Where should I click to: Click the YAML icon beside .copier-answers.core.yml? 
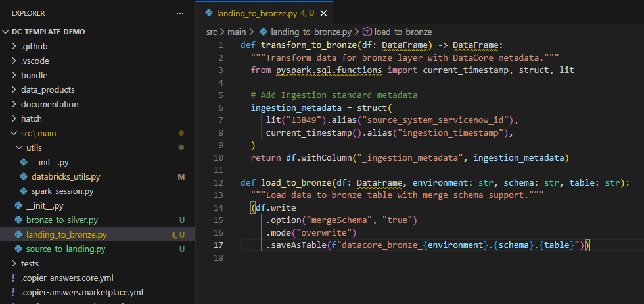pyautogui.click(x=14, y=278)
